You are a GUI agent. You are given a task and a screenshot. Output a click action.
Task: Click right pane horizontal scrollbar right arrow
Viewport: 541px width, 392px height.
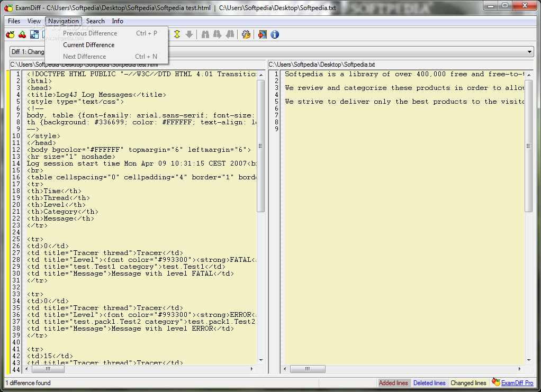pyautogui.click(x=520, y=369)
